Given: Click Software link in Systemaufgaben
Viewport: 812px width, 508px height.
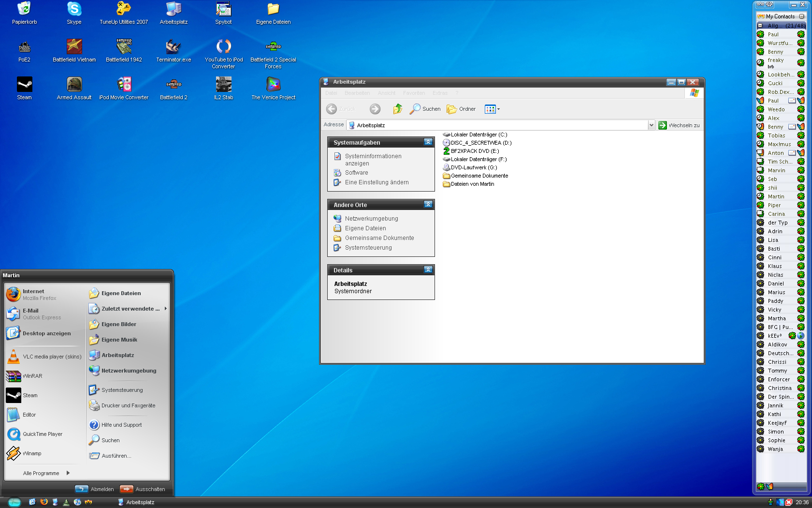Looking at the screenshot, I should coord(357,173).
